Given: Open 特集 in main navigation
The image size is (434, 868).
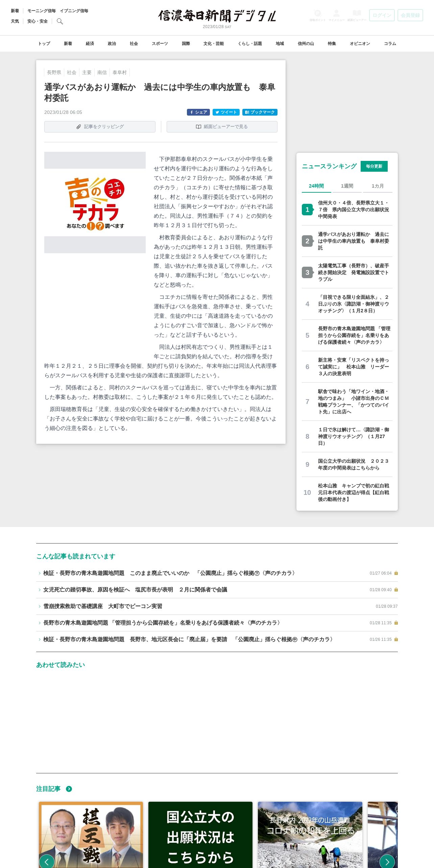Looking at the screenshot, I should point(332,44).
